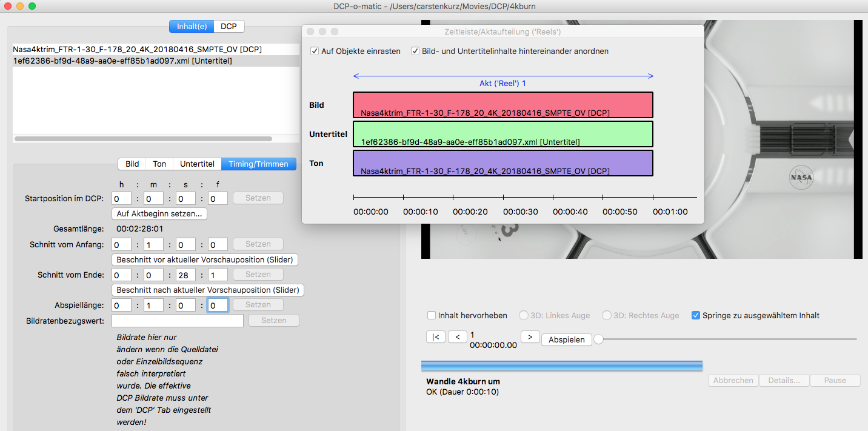Click Abspiellänge minutes field
Image resolution: width=868 pixels, height=431 pixels.
(x=153, y=305)
